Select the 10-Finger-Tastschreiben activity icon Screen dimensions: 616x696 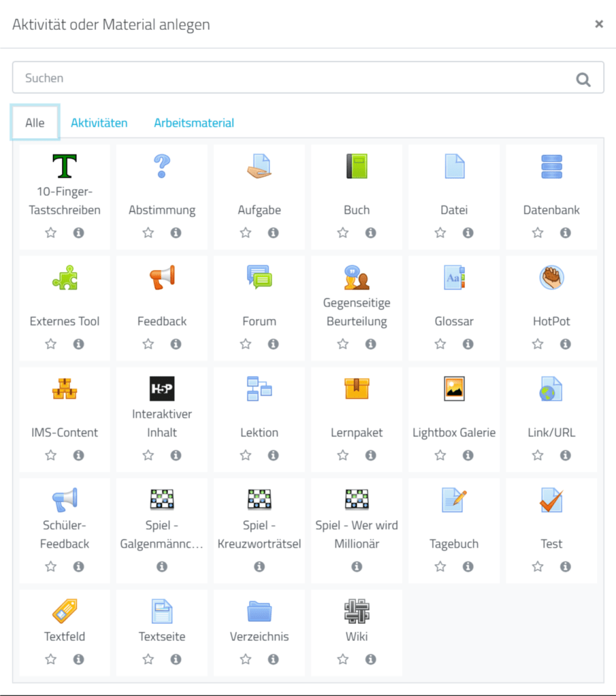[x=65, y=167]
